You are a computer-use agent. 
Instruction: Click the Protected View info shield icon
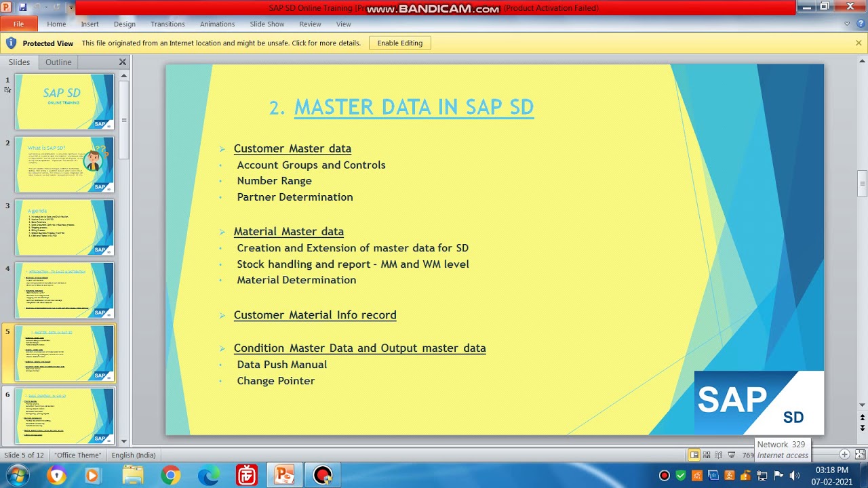click(x=11, y=43)
